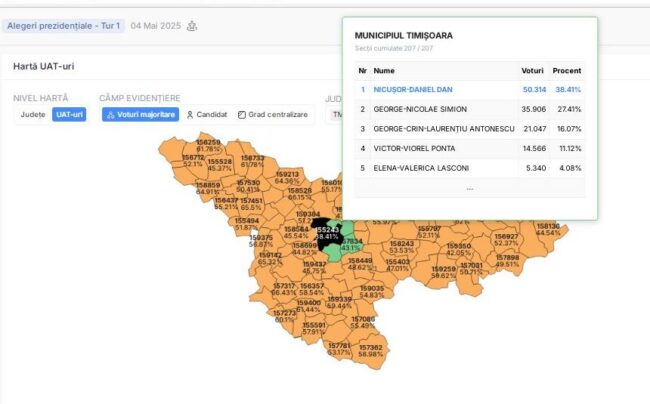Viewport: 650px width, 404px height.
Task: Switch map level to Județe
Action: [x=33, y=115]
